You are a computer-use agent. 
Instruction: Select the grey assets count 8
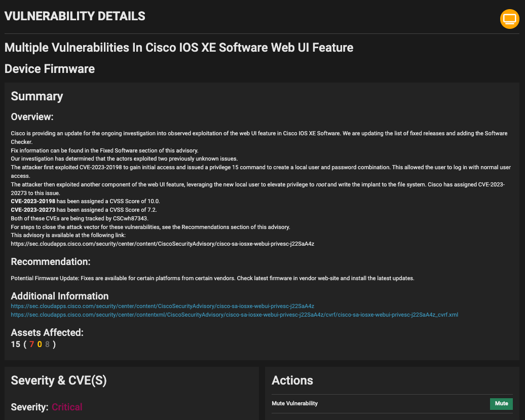48,345
